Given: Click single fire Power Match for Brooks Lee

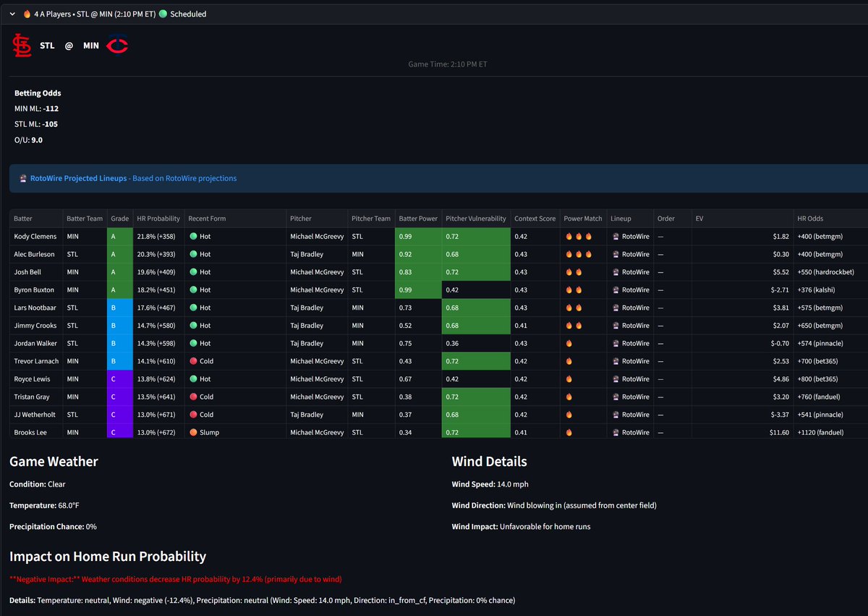Looking at the screenshot, I should [x=569, y=432].
